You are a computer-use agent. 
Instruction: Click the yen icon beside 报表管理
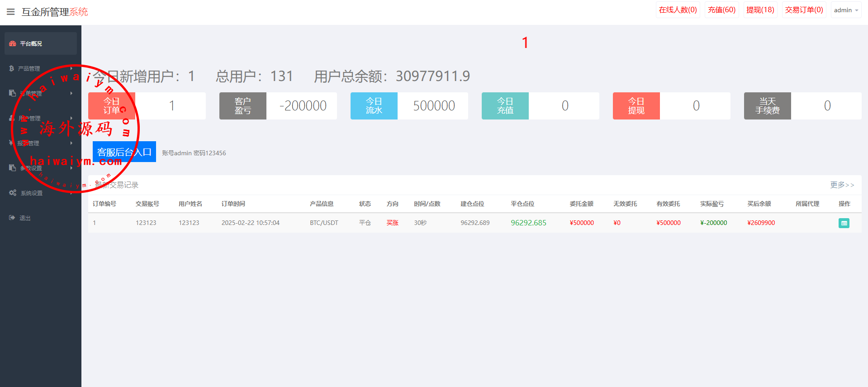coord(11,143)
